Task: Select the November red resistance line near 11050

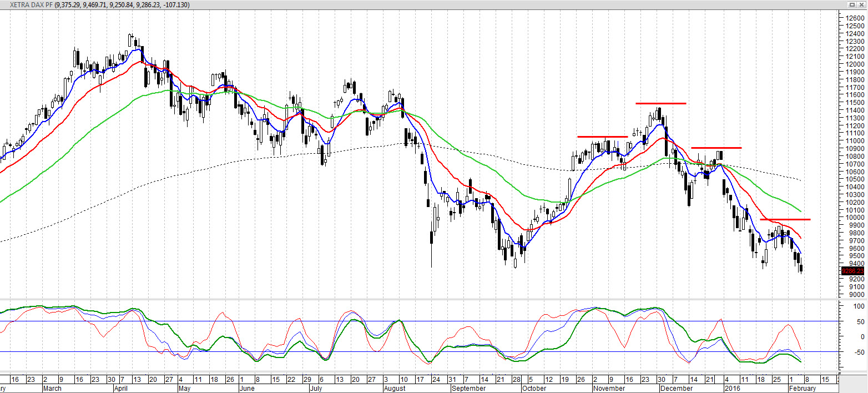Action: coord(602,137)
